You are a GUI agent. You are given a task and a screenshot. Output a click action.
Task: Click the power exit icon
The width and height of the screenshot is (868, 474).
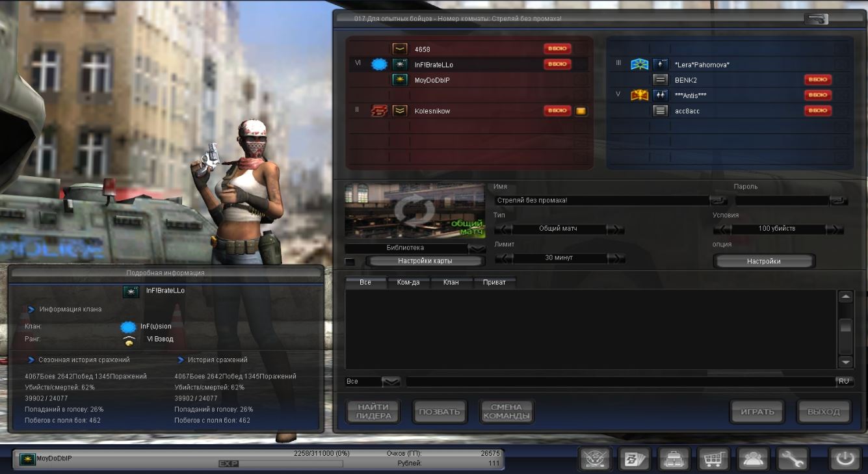click(x=845, y=459)
